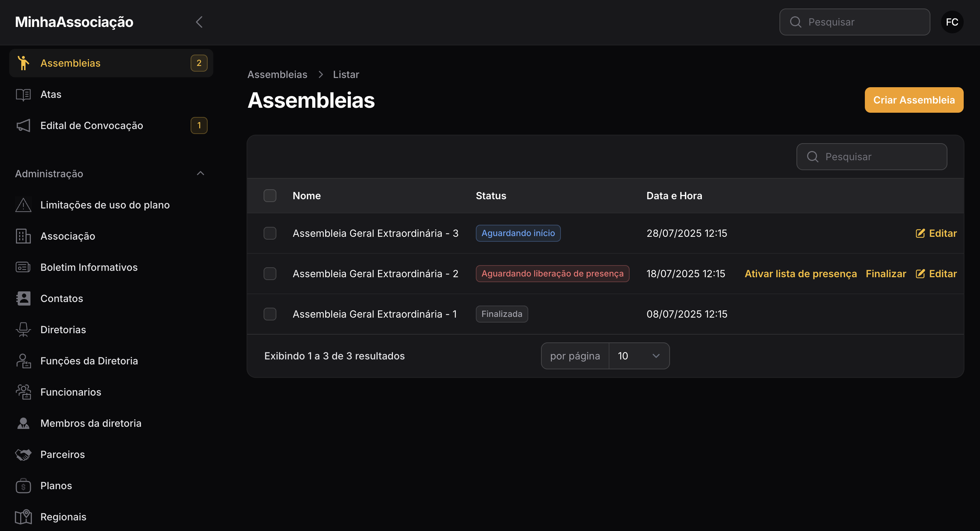The image size is (980, 531).
Task: Click the Assembleias person icon in sidebar
Action: pyautogui.click(x=24, y=63)
